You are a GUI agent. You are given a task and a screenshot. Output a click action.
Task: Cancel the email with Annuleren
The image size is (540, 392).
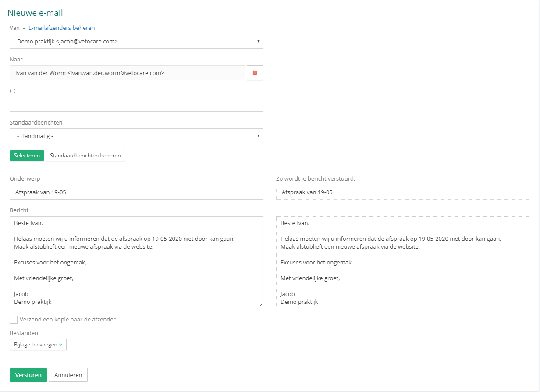[68, 375]
